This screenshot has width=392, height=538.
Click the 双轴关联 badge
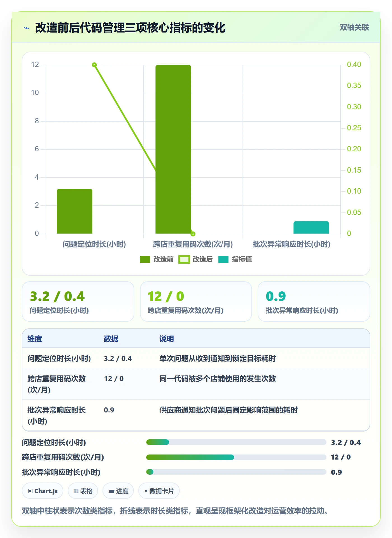(x=354, y=27)
